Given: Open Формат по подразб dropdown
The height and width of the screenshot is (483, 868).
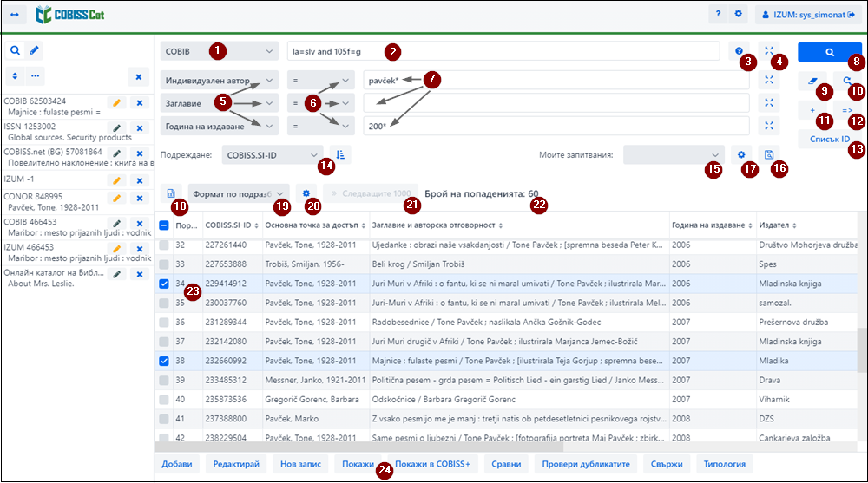Looking at the screenshot, I should pyautogui.click(x=239, y=193).
